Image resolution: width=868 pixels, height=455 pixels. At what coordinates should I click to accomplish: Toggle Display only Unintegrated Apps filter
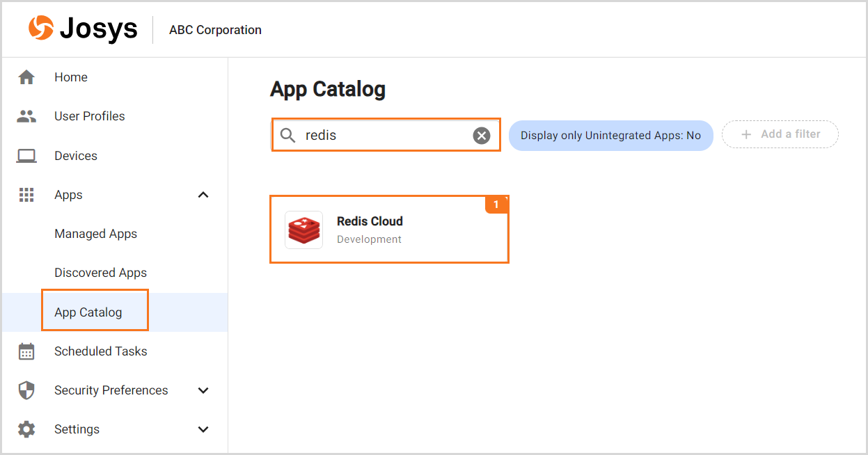[x=610, y=136]
